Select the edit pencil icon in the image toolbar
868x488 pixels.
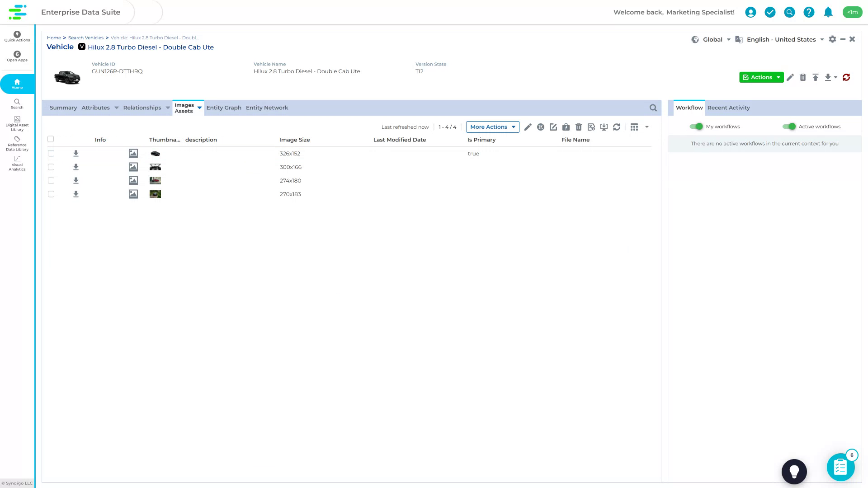coord(528,127)
